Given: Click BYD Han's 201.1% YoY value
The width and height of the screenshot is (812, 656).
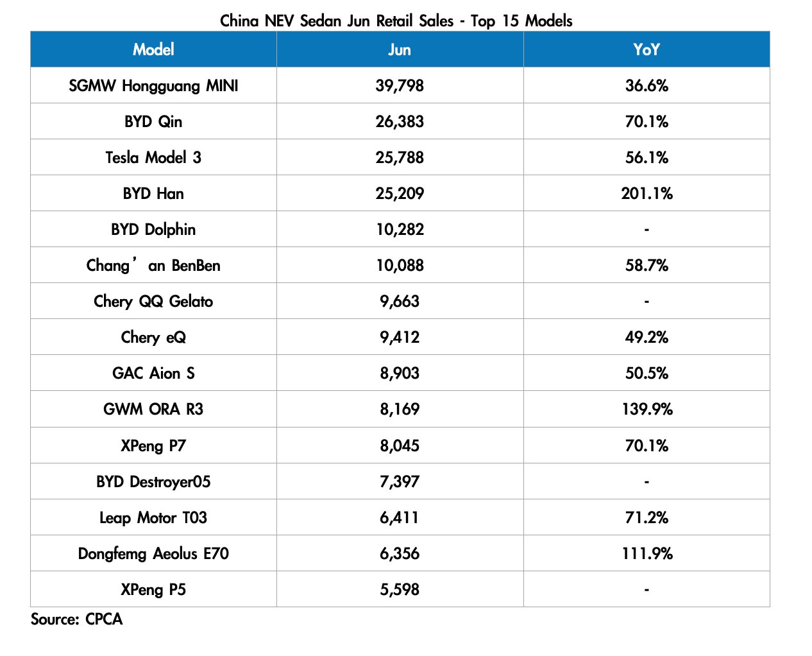Looking at the screenshot, I should [647, 193].
